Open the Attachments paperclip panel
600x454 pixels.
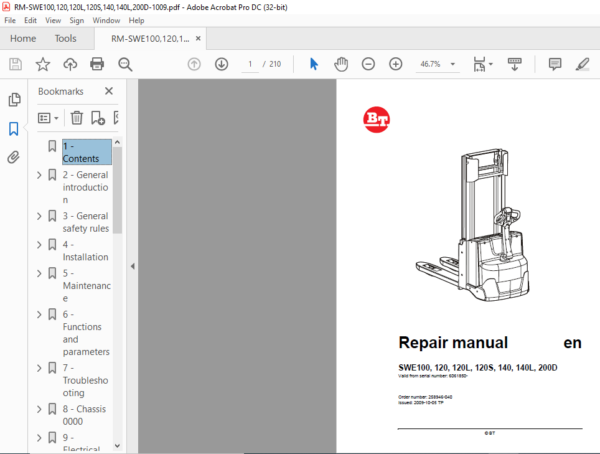[13, 157]
